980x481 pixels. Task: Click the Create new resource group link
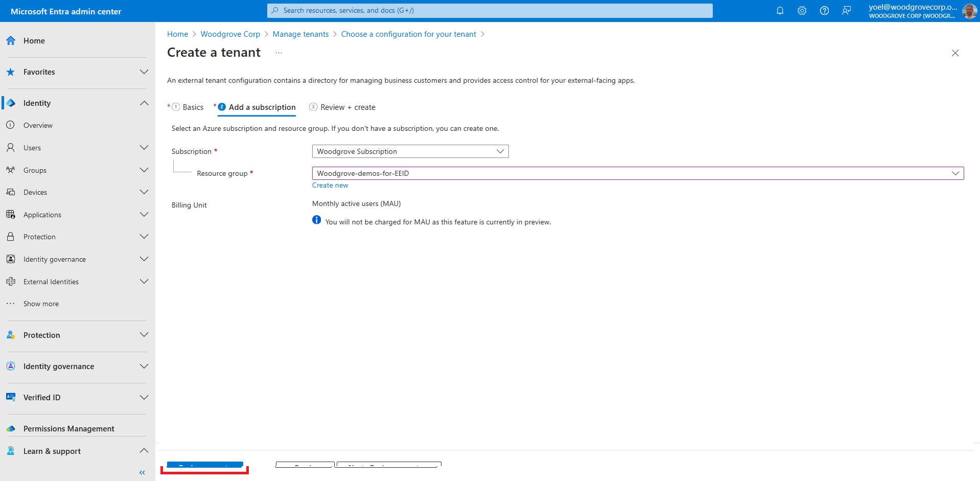[x=330, y=186]
